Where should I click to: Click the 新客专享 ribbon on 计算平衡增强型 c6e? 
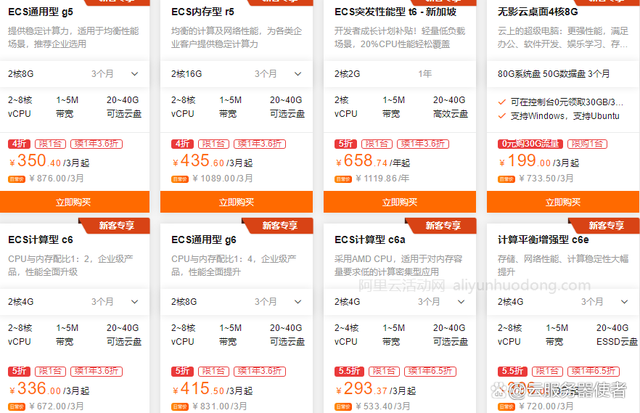tap(605, 225)
